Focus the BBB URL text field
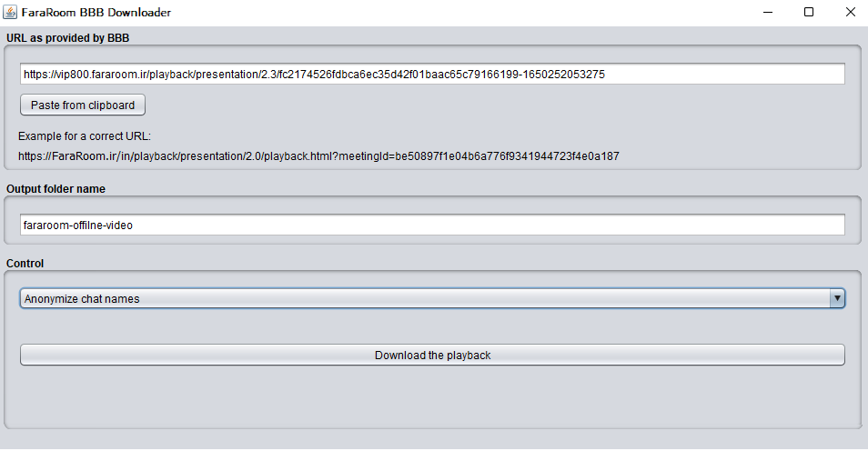This screenshot has height=461, width=868. [432, 74]
